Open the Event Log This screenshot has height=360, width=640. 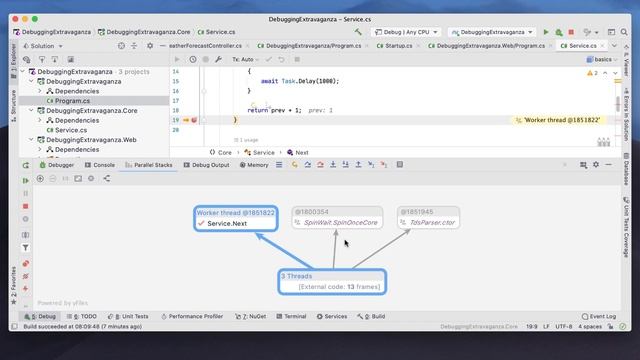point(599,316)
